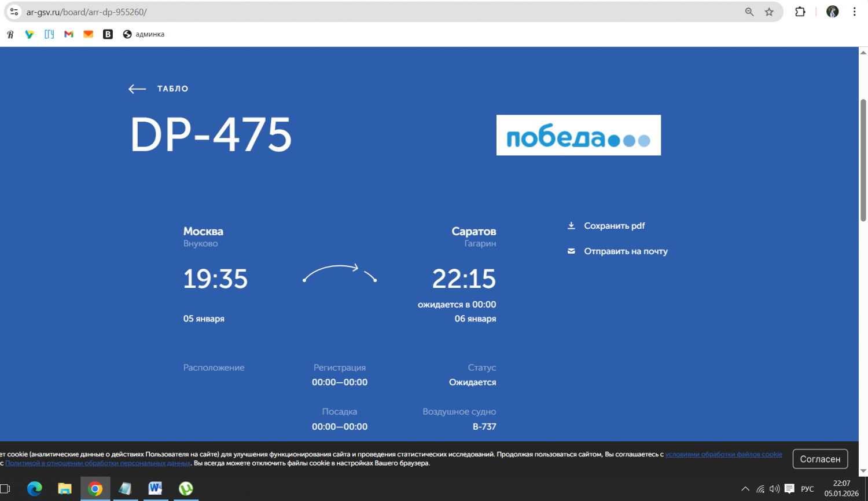This screenshot has height=501, width=868.
Task: Open the orange envelope mail bookmark
Action: point(88,34)
